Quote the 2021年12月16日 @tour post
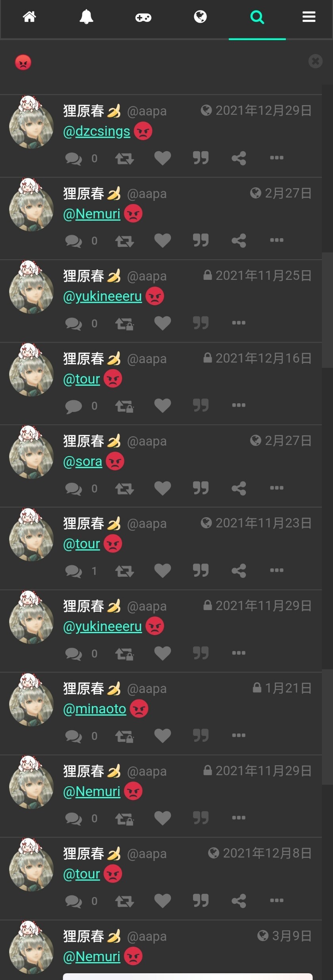The height and width of the screenshot is (980, 333). [x=201, y=405]
